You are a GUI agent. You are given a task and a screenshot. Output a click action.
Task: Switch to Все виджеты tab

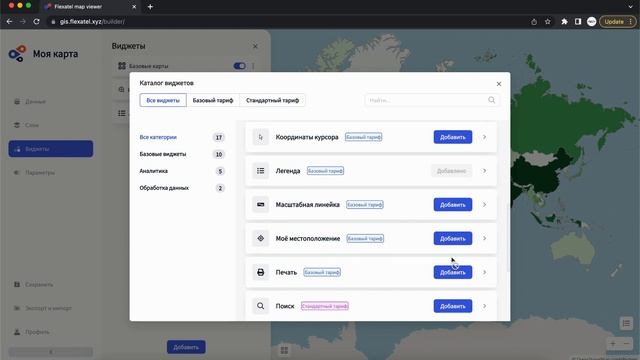click(x=163, y=100)
